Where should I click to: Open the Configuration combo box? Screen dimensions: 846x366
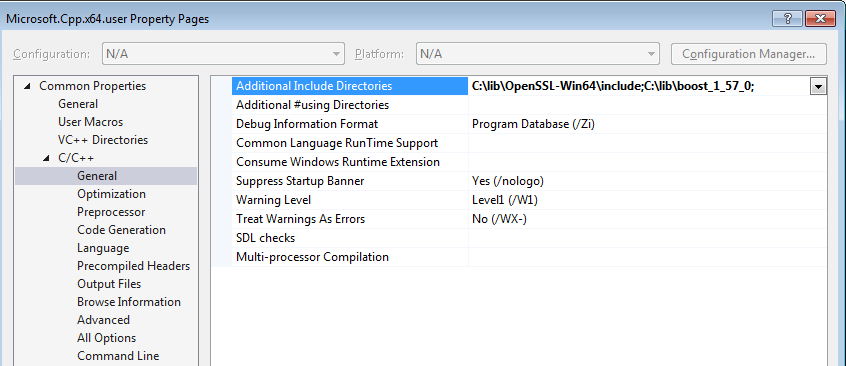click(223, 54)
